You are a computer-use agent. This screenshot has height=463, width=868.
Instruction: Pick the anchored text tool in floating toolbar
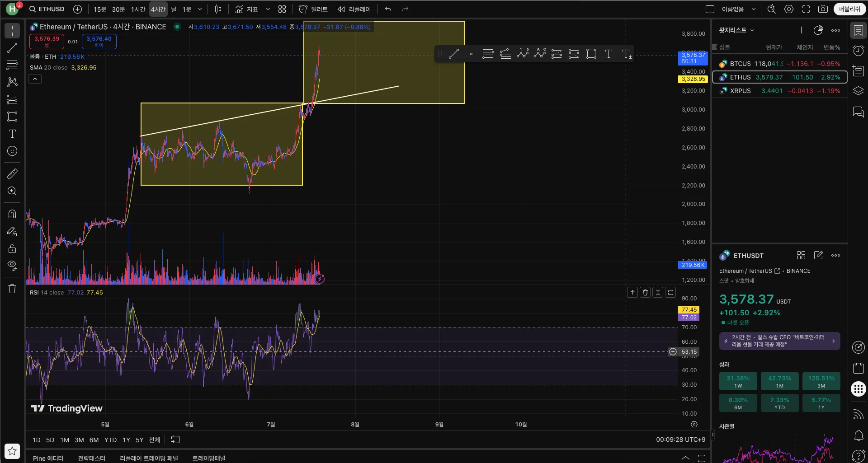pyautogui.click(x=627, y=54)
